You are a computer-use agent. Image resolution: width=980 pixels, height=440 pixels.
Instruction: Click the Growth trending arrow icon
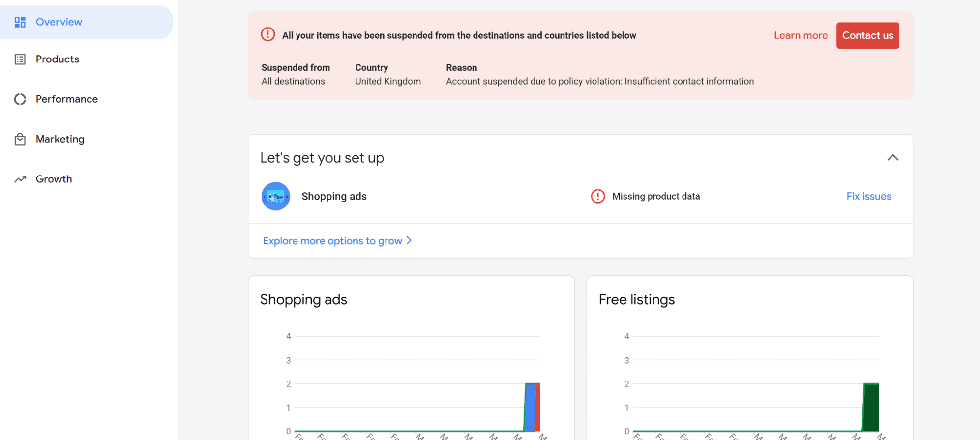pos(20,179)
